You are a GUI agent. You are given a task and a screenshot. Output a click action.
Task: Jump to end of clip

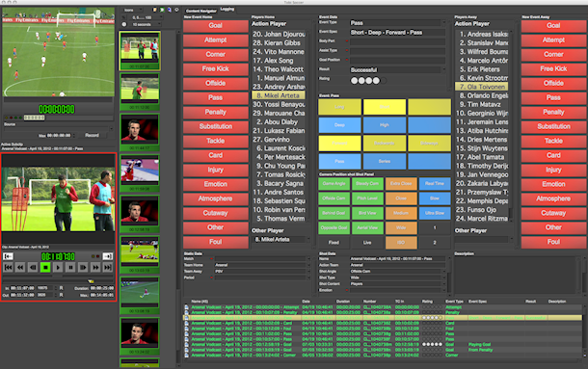pyautogui.click(x=108, y=268)
